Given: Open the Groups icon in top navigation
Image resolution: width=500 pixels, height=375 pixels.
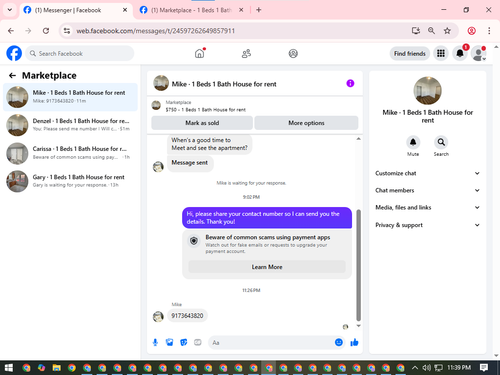Looking at the screenshot, I should 293,53.
